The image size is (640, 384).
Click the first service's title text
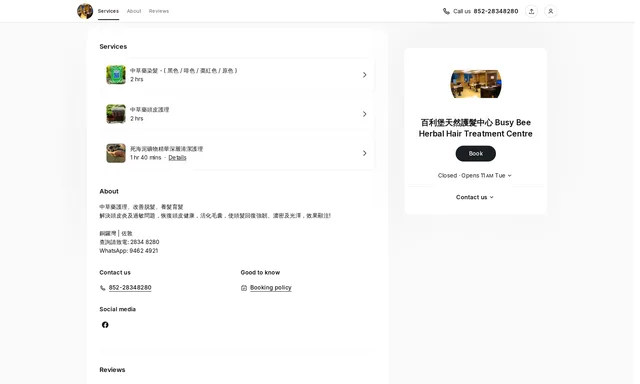click(184, 71)
